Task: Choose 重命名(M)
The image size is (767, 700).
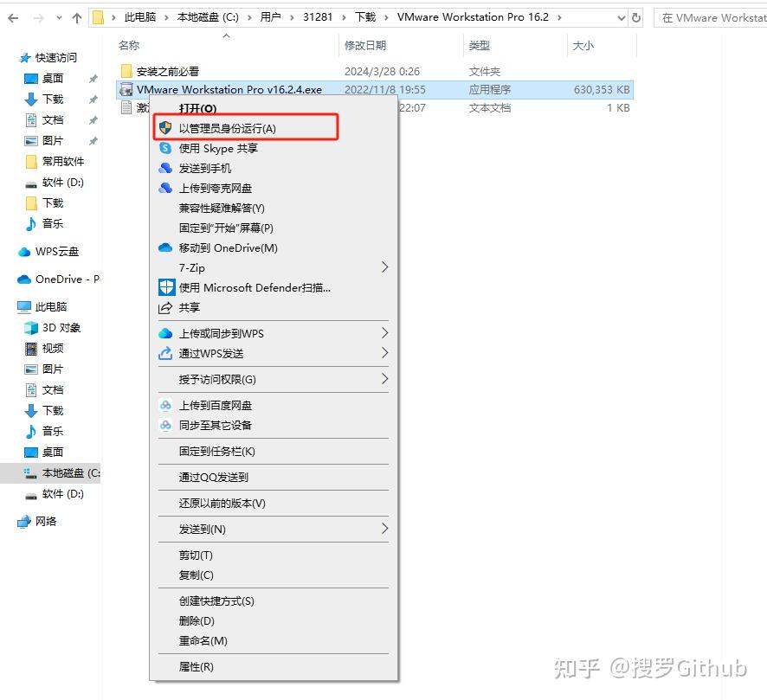Action: click(203, 641)
